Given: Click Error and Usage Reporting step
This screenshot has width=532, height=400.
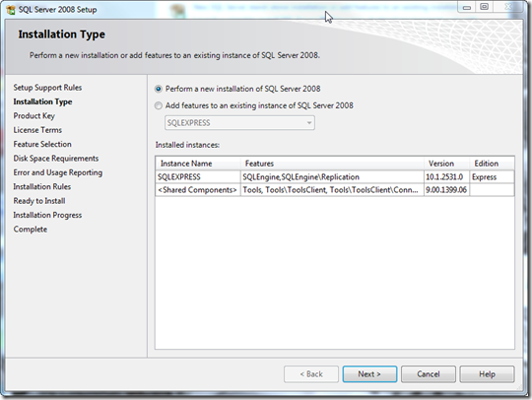Looking at the screenshot, I should [x=58, y=172].
